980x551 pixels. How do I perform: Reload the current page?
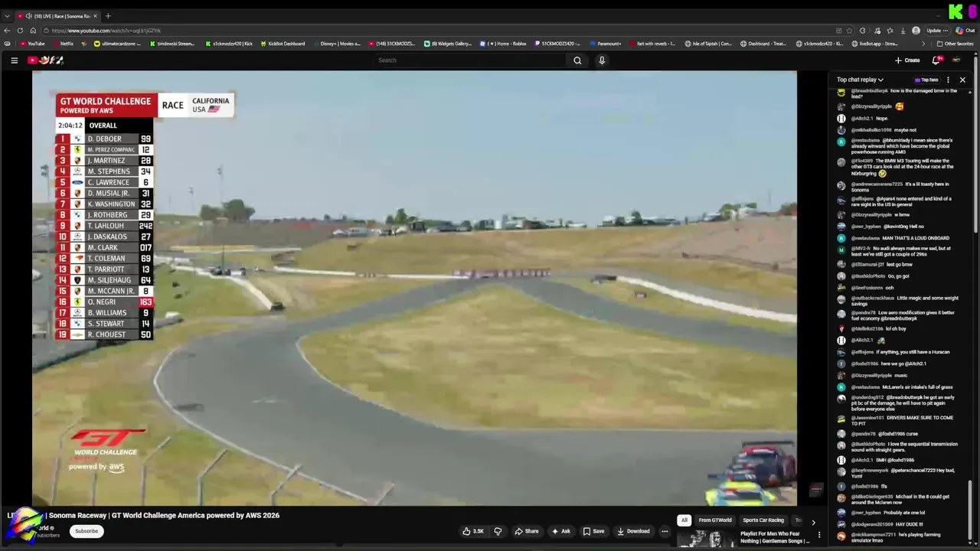pyautogui.click(x=21, y=31)
